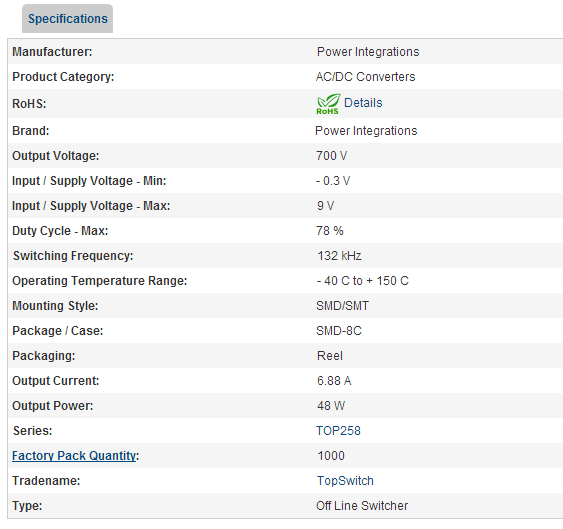Screen dimensions: 563x529
Task: Select the 'Off Line Switcher' type value
Action: [x=362, y=506]
